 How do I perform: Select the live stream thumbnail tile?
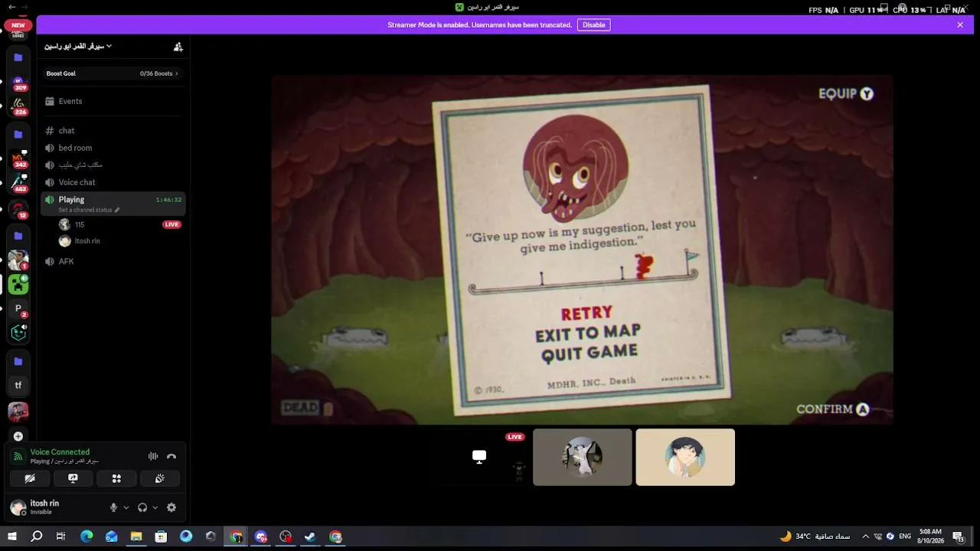click(x=479, y=457)
